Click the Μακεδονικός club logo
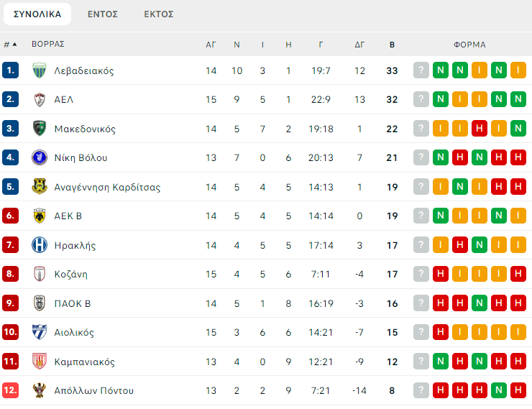Image resolution: width=532 pixels, height=409 pixels. pos(40,129)
